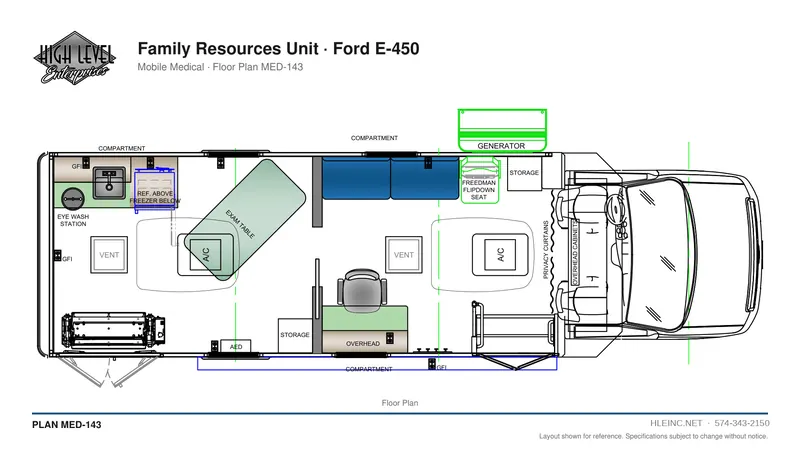The width and height of the screenshot is (800, 452).
Task: Click the OVERHEAD CABINETS vertical label
Action: [575, 253]
